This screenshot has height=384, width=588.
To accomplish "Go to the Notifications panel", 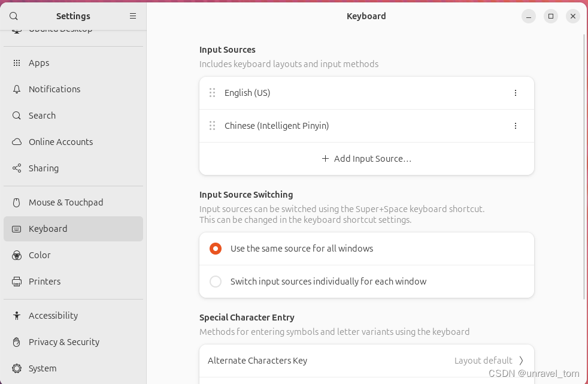I will coord(54,89).
